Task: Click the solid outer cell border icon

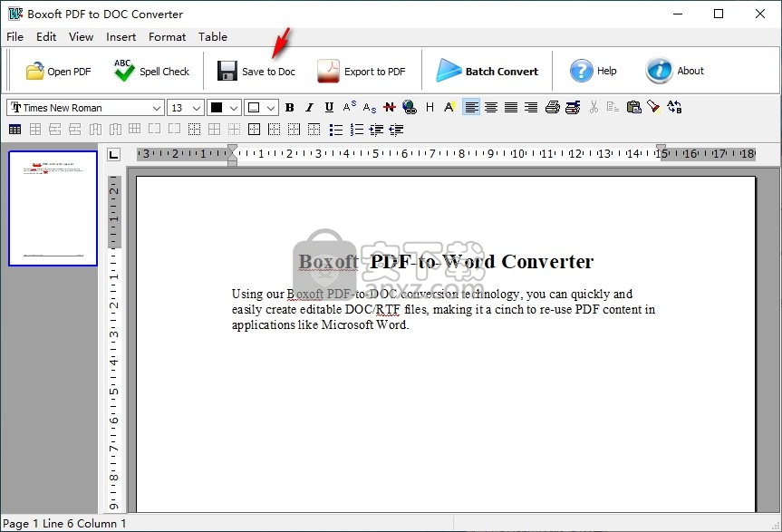Action: [254, 130]
